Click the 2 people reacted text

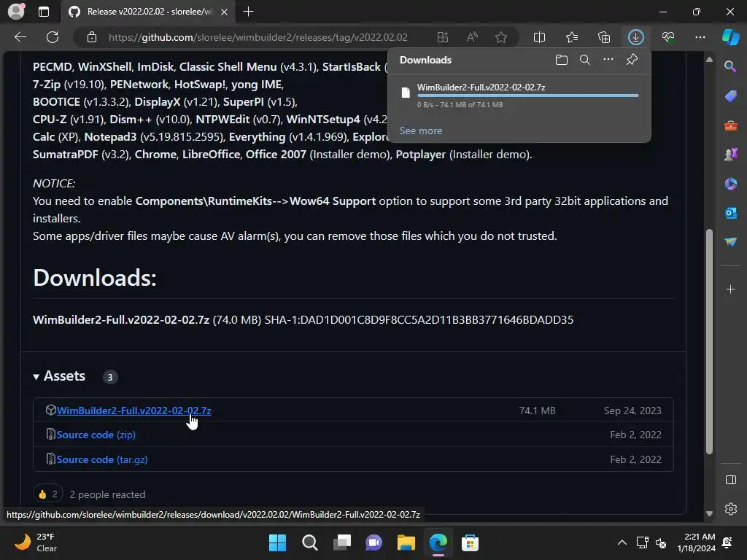point(107,494)
